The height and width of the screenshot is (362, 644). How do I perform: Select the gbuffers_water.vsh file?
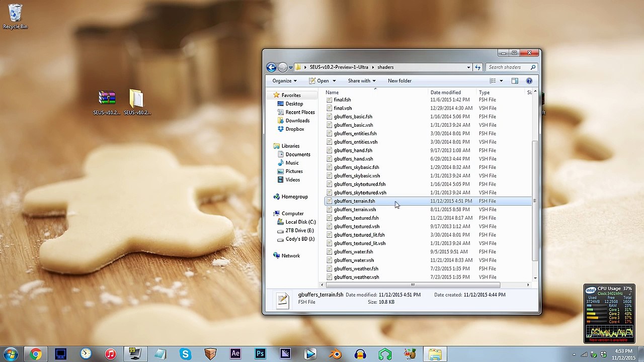click(x=354, y=260)
